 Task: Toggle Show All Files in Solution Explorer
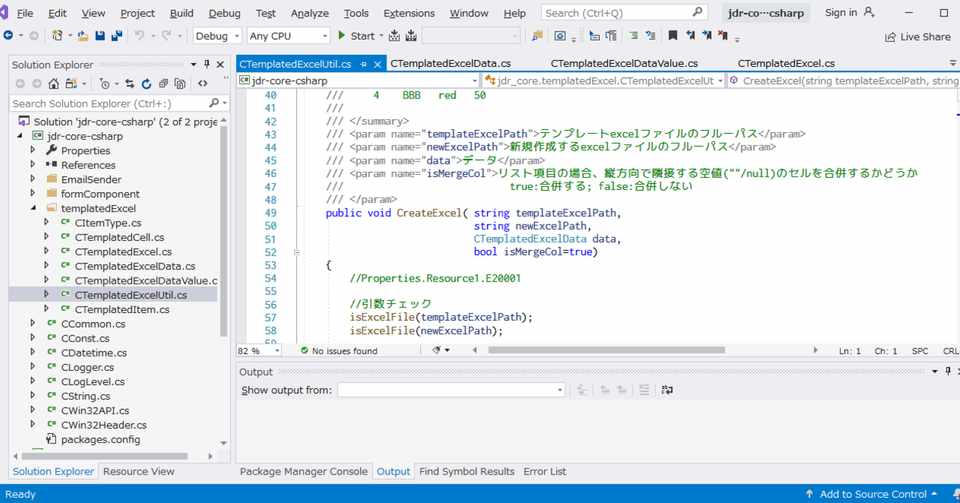(180, 84)
